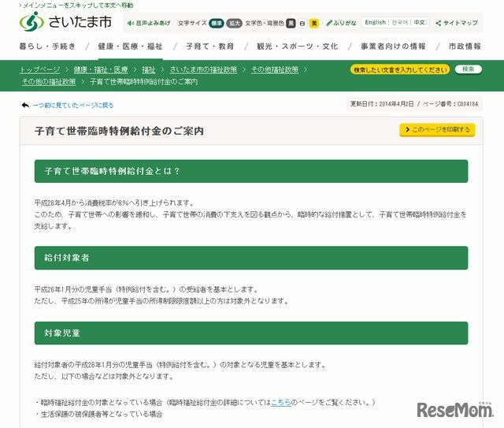Switch language to Korean
The height and width of the screenshot is (428, 504).
(x=399, y=22)
